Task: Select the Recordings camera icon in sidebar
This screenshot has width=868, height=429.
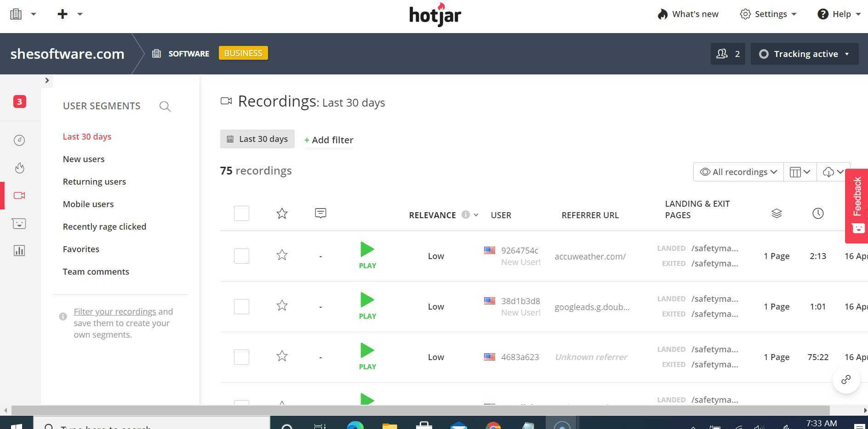Action: (x=19, y=195)
